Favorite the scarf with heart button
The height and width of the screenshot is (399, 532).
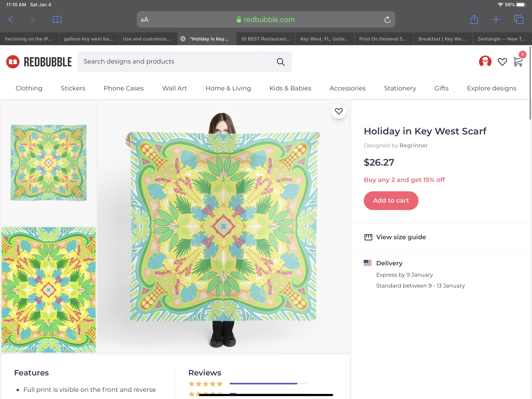point(339,111)
